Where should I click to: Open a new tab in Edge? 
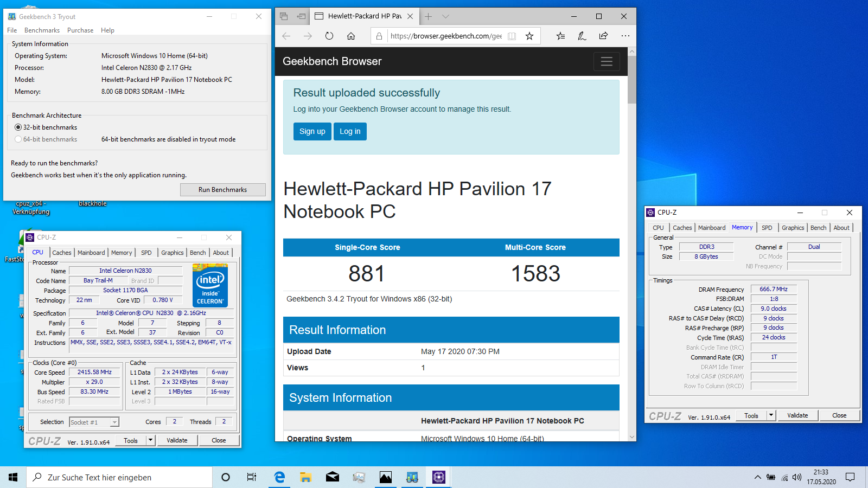(x=428, y=16)
